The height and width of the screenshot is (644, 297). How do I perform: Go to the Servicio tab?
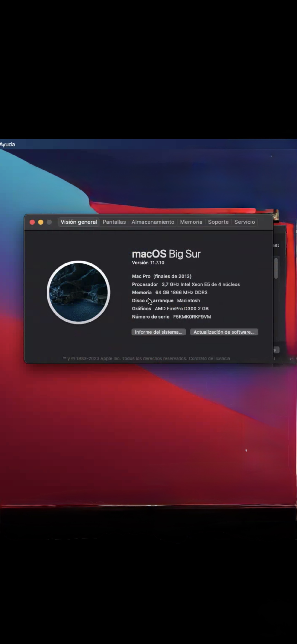[x=245, y=222]
